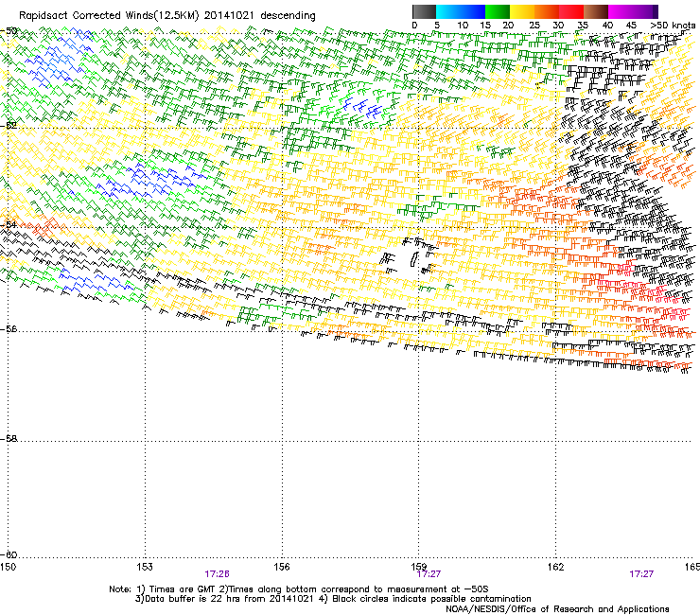The width and height of the screenshot is (700, 615).
Task: Select the date '20141021' in the title
Action: [x=229, y=16]
